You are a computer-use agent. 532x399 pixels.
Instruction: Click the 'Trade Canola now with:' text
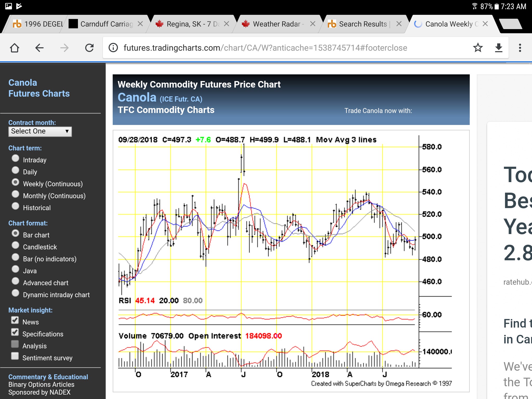[378, 111]
